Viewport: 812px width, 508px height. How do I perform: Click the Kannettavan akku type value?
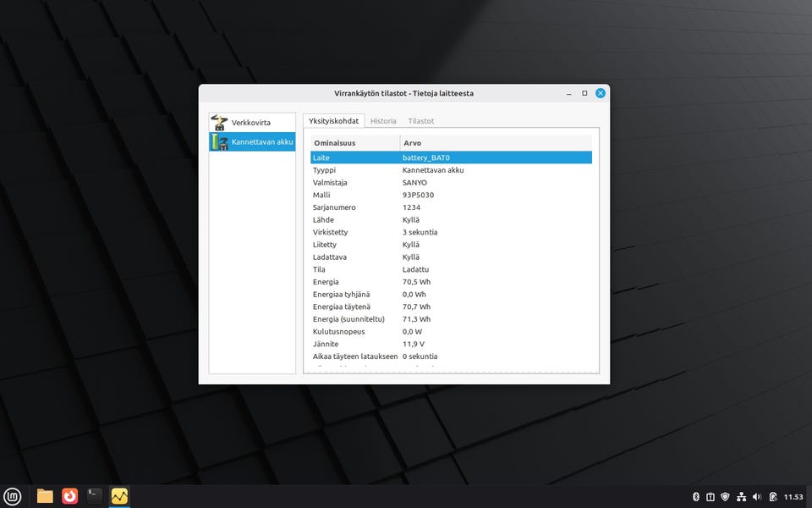(433, 170)
